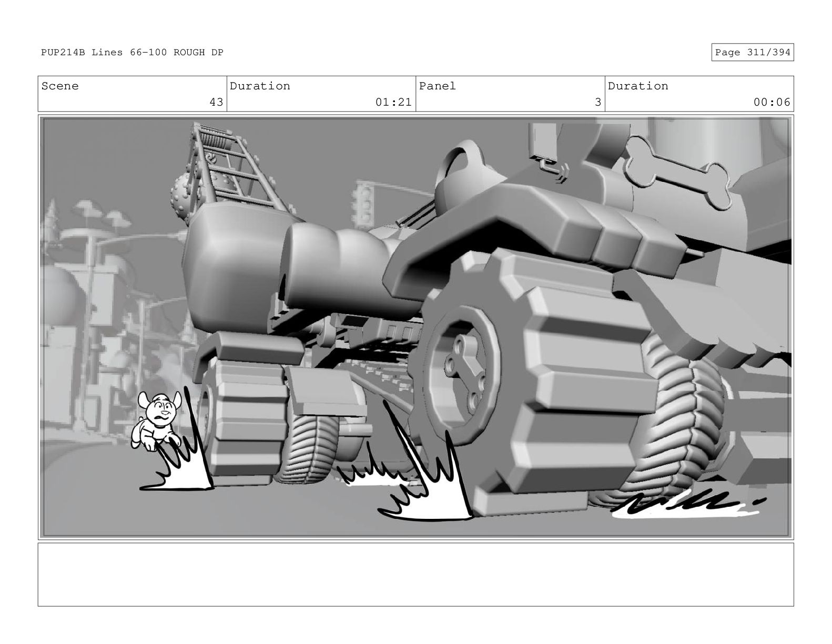The image size is (832, 644).
Task: Click the empty notes box below the panel
Action: 415,575
